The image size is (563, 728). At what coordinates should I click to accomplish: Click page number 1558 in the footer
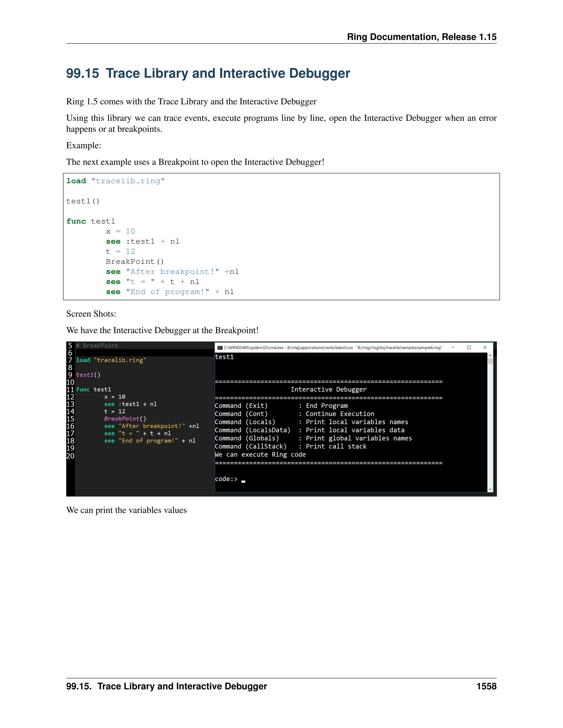tap(486, 686)
